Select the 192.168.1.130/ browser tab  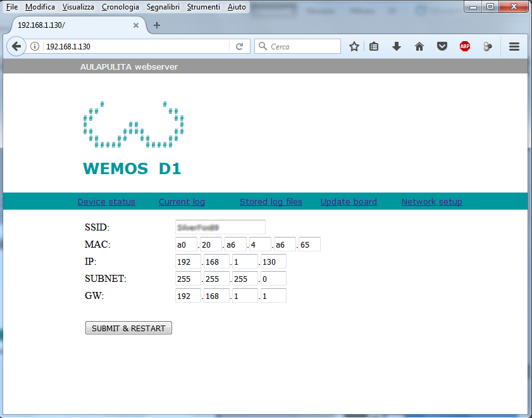78,25
